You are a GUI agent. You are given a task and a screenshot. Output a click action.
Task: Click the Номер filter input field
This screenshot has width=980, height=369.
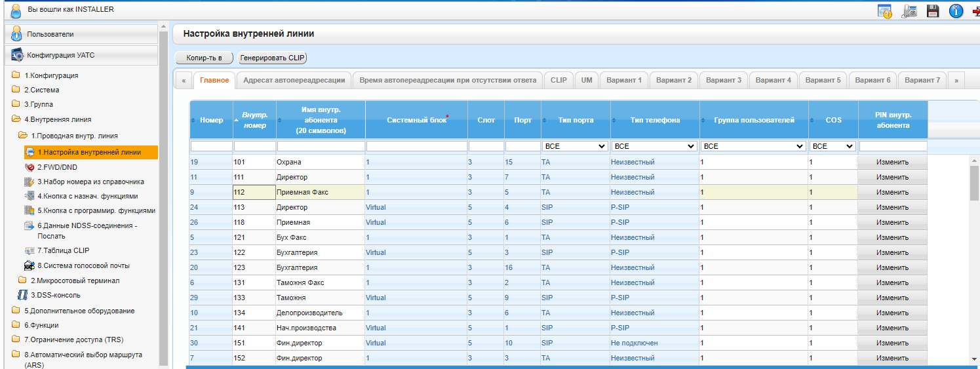[x=211, y=146]
